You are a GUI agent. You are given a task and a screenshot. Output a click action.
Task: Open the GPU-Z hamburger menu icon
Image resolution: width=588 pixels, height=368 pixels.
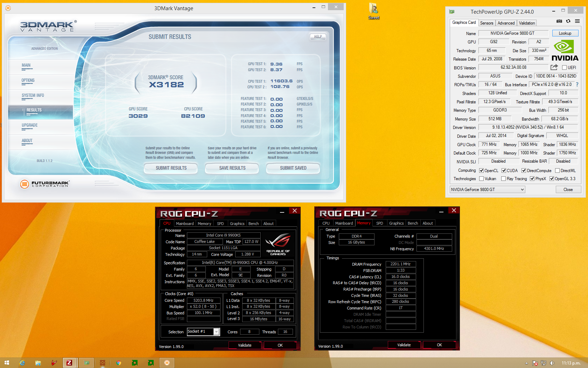click(577, 21)
